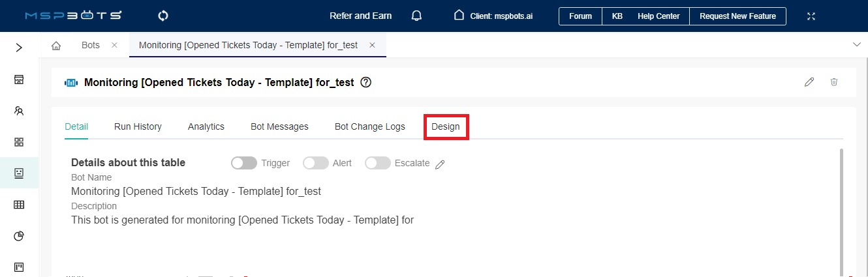Toggle the Escalate switch on
The image size is (868, 277).
coord(378,163)
